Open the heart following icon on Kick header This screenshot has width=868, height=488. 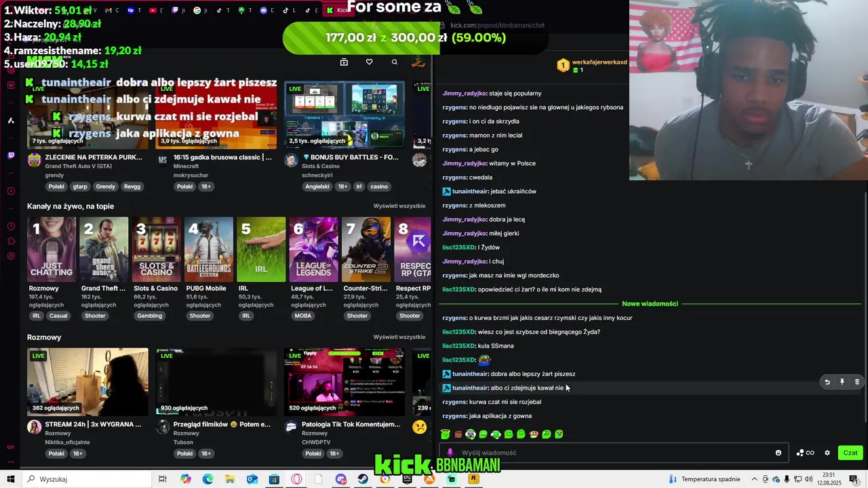tap(369, 62)
